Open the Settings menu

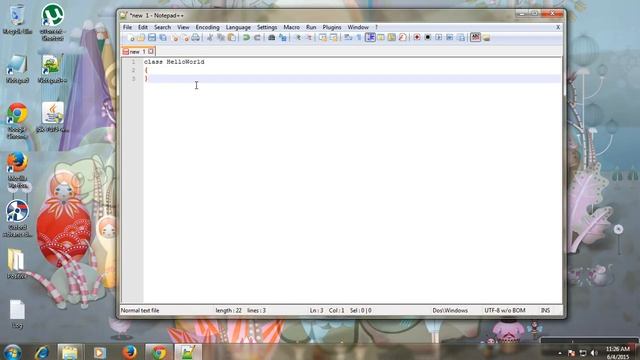coord(267,27)
